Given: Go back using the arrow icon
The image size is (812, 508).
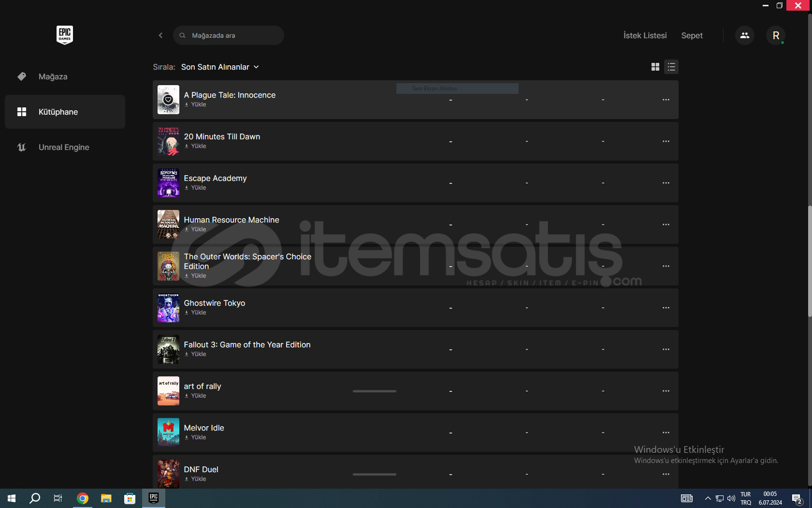Looking at the screenshot, I should 160,35.
